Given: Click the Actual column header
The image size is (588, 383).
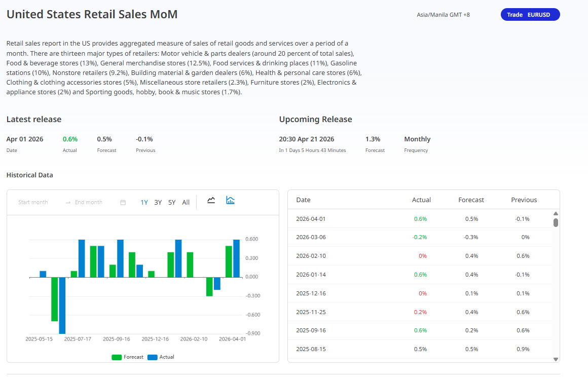Looking at the screenshot, I should 421,200.
